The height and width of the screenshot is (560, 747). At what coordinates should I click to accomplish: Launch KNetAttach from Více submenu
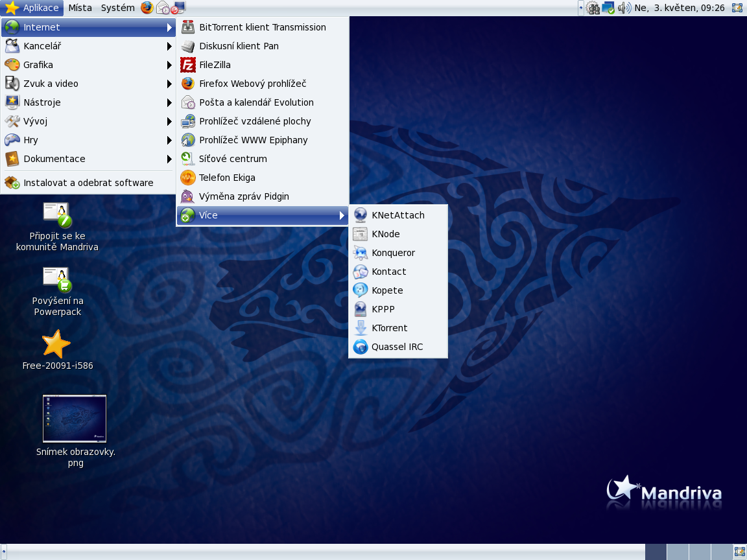(x=398, y=215)
